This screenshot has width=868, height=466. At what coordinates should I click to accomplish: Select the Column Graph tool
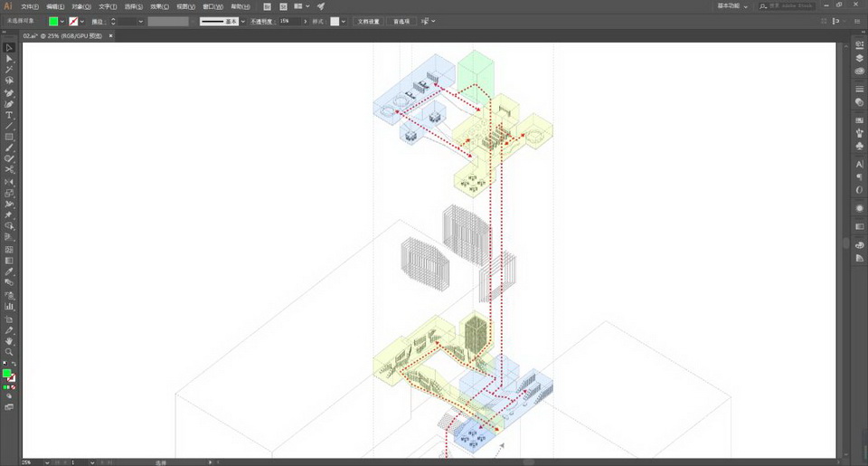pos(9,307)
